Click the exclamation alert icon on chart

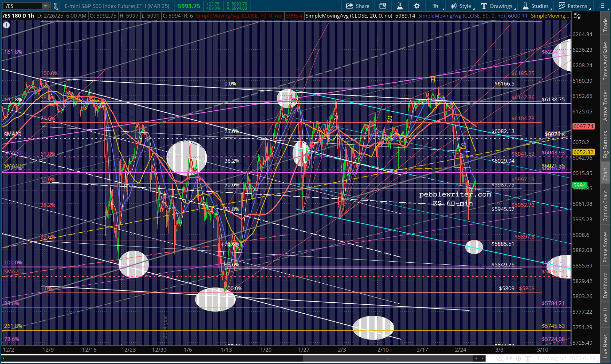(6, 25)
